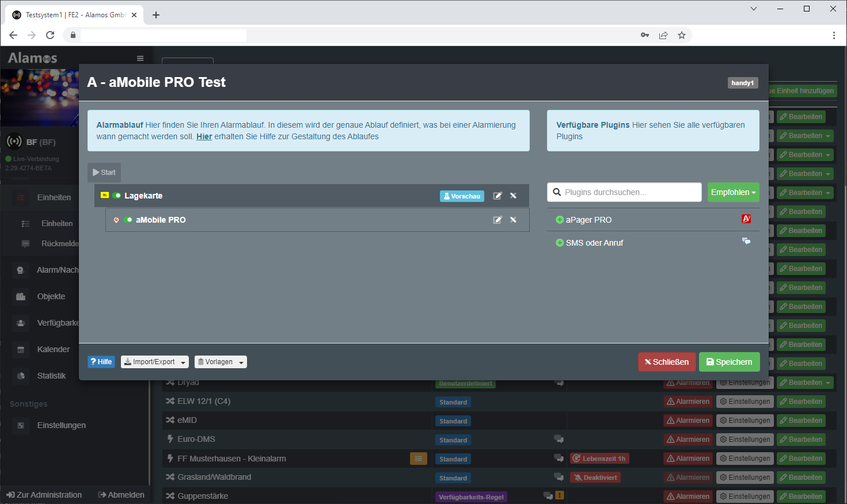Click the Speichern button

pyautogui.click(x=729, y=362)
